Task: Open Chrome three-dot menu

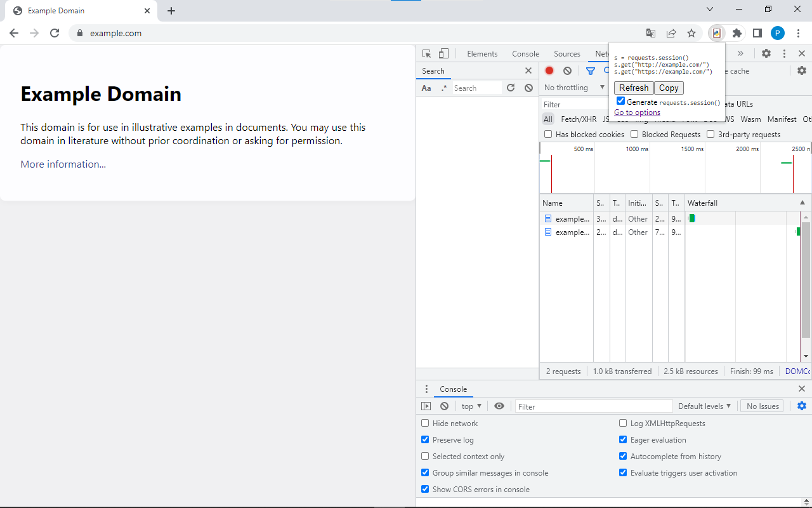Action: (x=798, y=33)
